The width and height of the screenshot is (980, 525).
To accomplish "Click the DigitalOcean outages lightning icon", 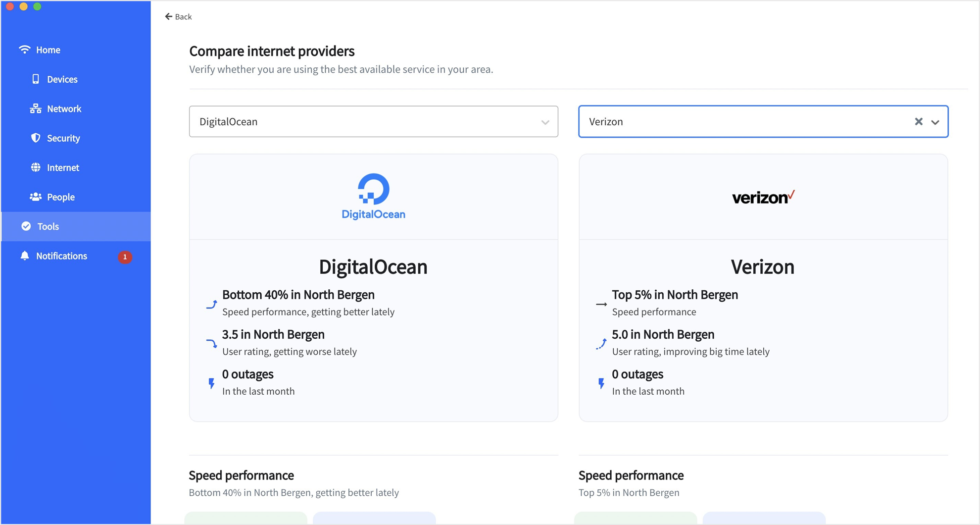I will [211, 383].
